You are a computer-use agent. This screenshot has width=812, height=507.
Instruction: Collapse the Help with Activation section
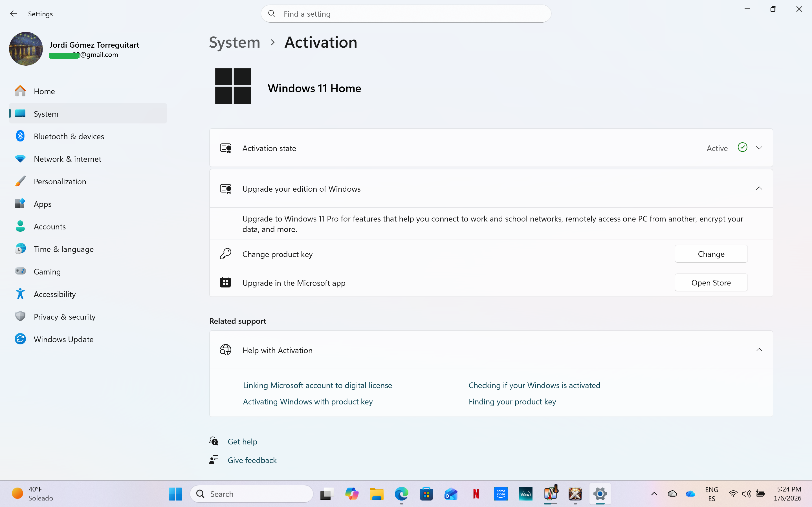click(x=759, y=350)
